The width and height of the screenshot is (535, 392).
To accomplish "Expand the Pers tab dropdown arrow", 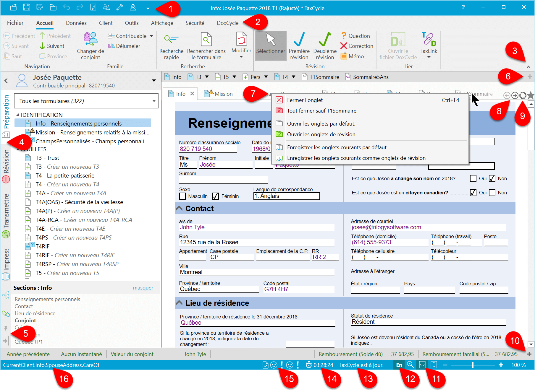I will pos(266,77).
